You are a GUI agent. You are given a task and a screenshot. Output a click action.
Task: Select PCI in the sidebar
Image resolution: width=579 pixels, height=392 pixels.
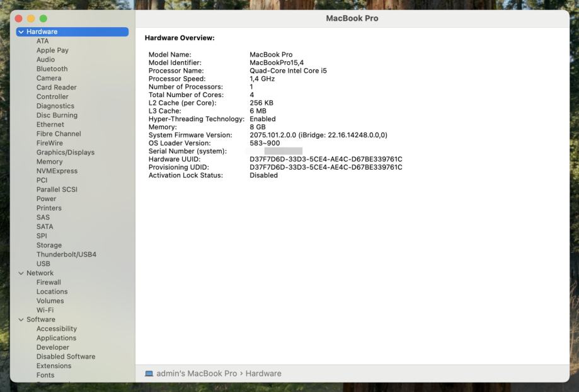pos(42,180)
